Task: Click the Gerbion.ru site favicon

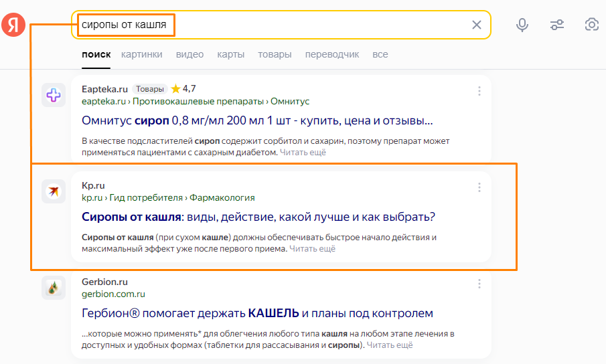Action: (x=54, y=288)
